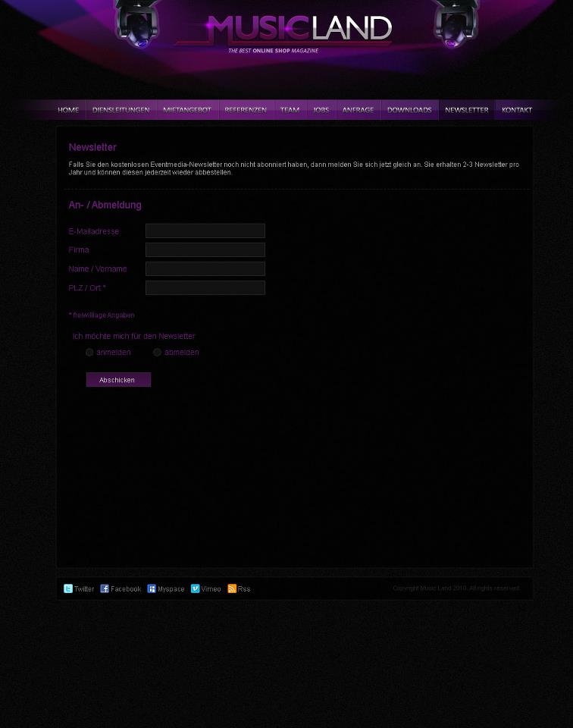
Task: Open the Team page
Action: (290, 110)
